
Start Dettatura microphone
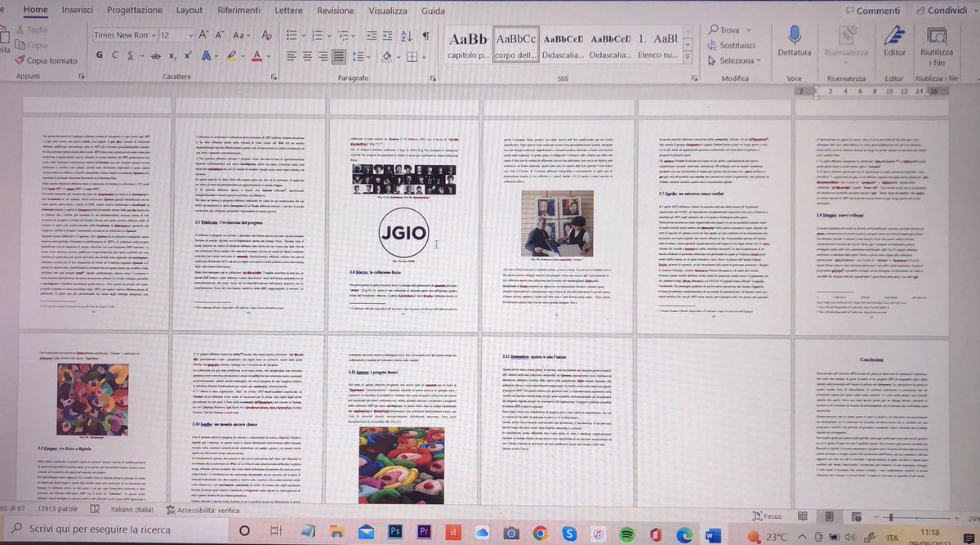[794, 42]
